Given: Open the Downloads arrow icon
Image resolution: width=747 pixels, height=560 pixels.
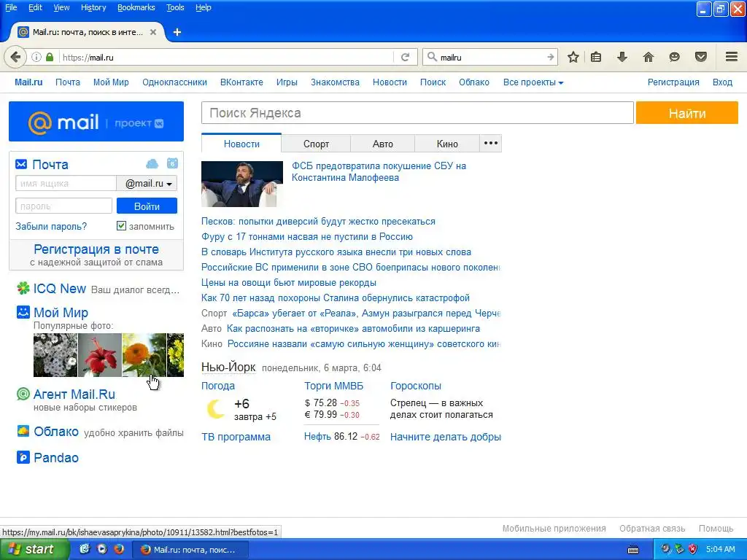Looking at the screenshot, I should [622, 57].
